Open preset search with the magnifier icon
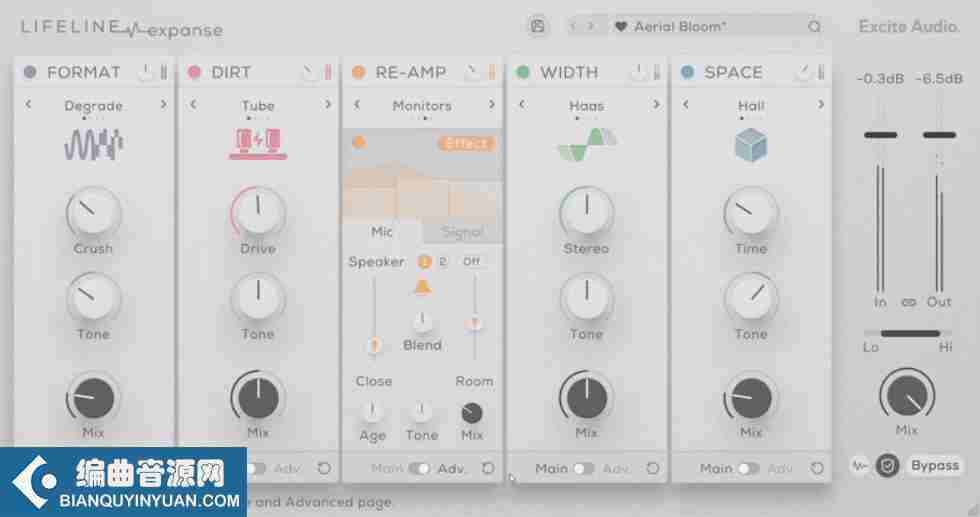This screenshot has height=517, width=980. click(x=814, y=27)
